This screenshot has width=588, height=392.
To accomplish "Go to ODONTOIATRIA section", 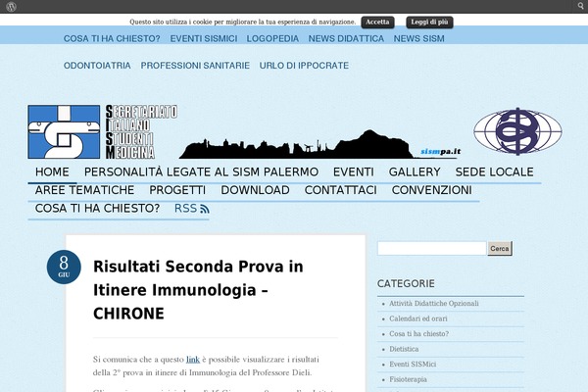I will pyautogui.click(x=97, y=66).
